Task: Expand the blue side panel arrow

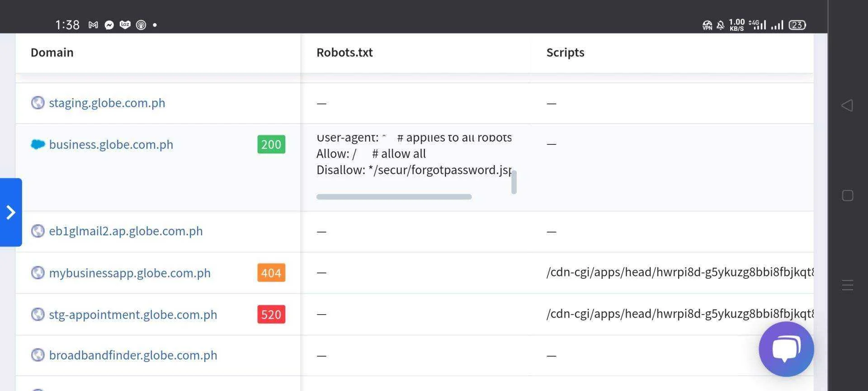Action: pyautogui.click(x=11, y=212)
